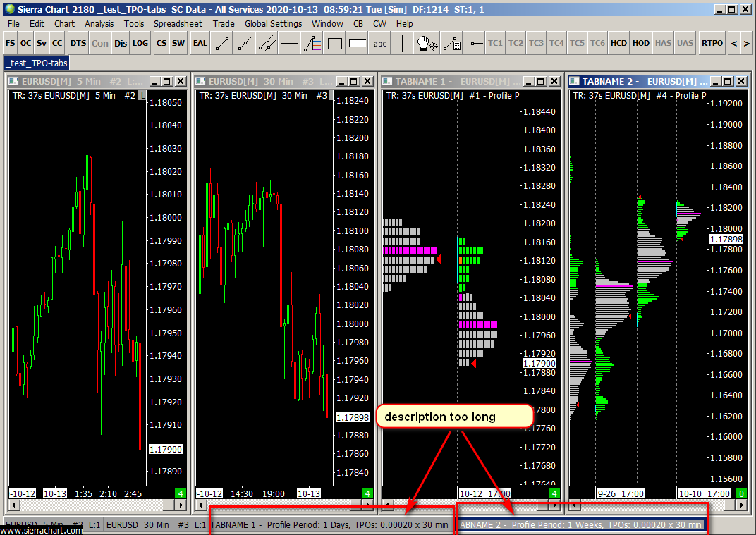This screenshot has height=535, width=756.
Task: Click the 1.17898 price label in 30 Min chart
Action: pos(353,417)
